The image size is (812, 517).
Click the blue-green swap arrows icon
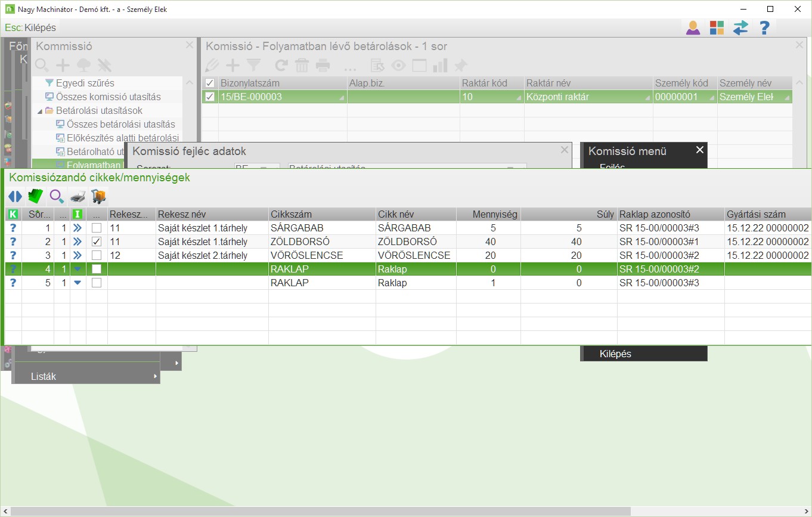click(740, 27)
